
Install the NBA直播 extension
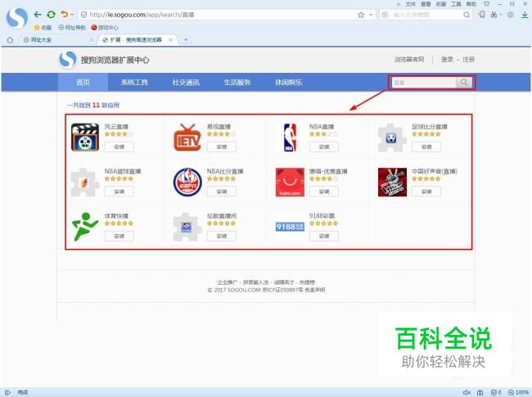324,147
